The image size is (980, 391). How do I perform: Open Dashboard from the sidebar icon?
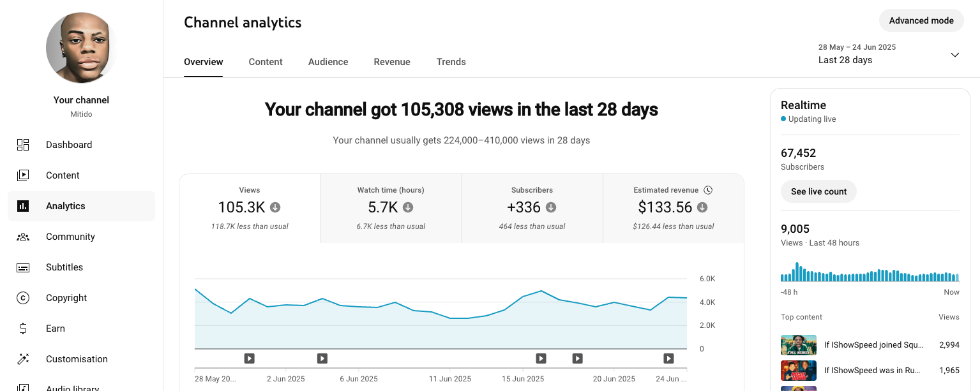(23, 145)
